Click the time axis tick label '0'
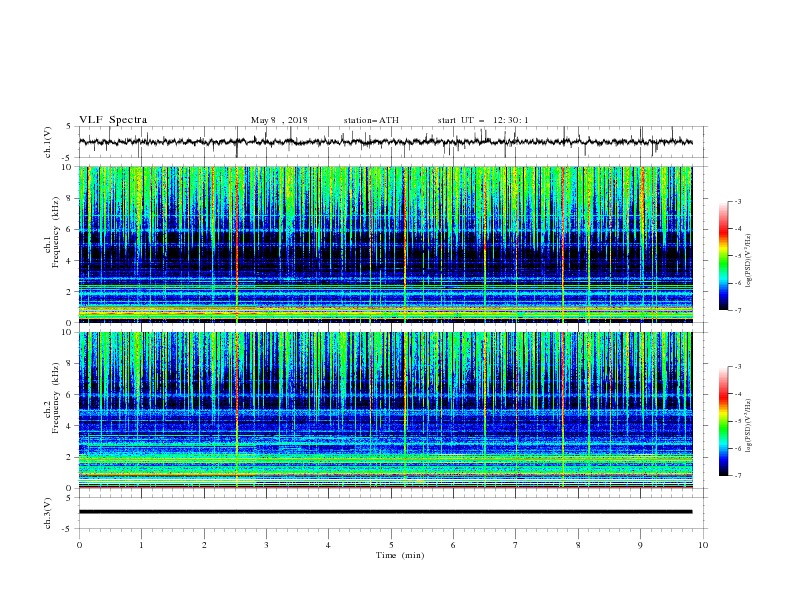Image resolution: width=792 pixels, height=612 pixels. point(79,545)
